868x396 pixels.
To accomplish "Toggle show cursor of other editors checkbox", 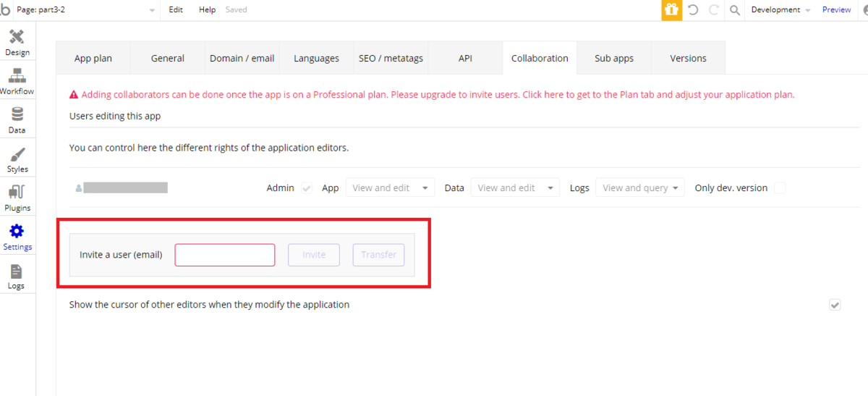I will pyautogui.click(x=835, y=305).
